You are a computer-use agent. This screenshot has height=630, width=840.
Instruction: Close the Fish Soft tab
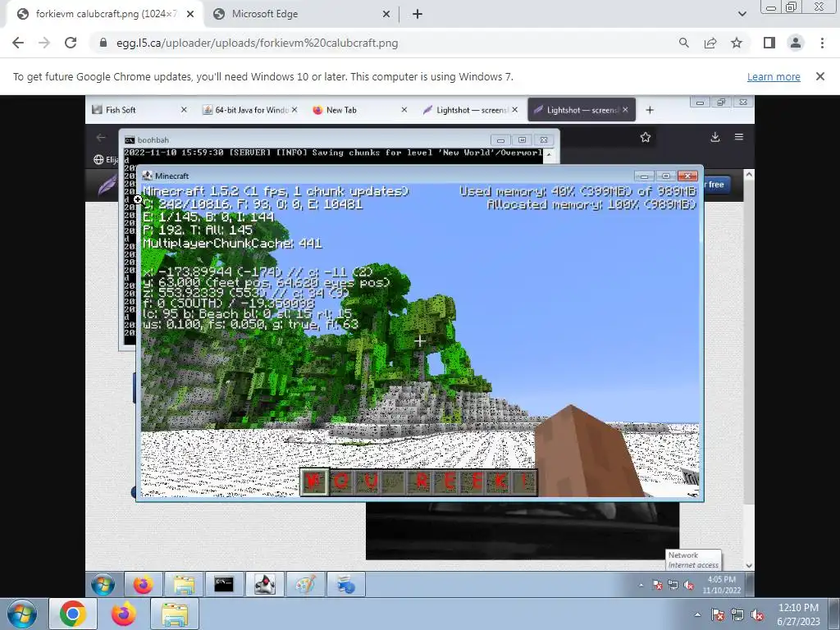(184, 110)
